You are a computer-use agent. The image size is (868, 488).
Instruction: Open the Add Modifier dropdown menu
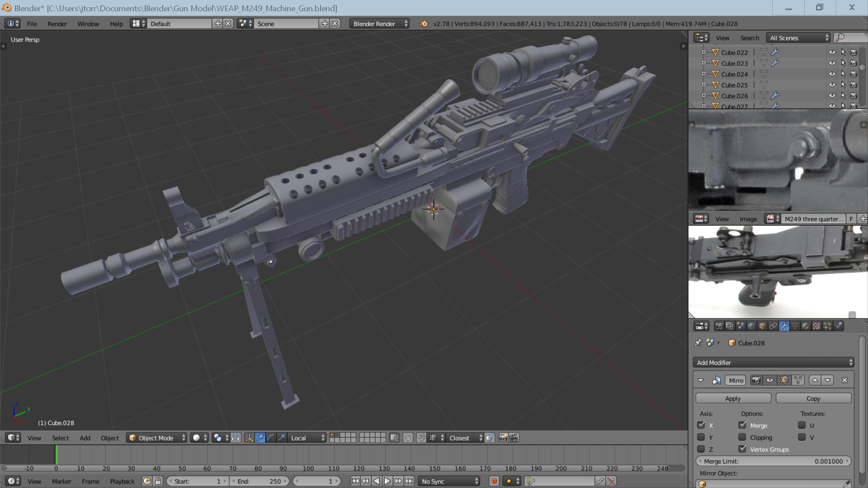[x=773, y=362]
